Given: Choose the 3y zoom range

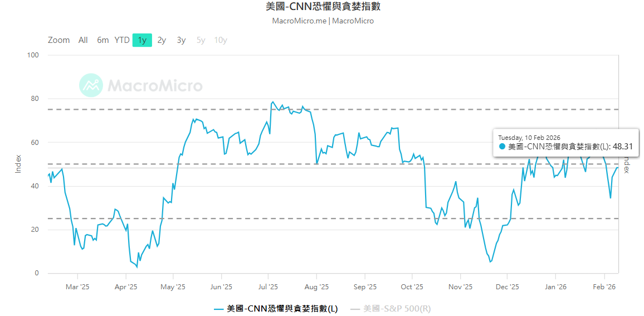Looking at the screenshot, I should [181, 40].
